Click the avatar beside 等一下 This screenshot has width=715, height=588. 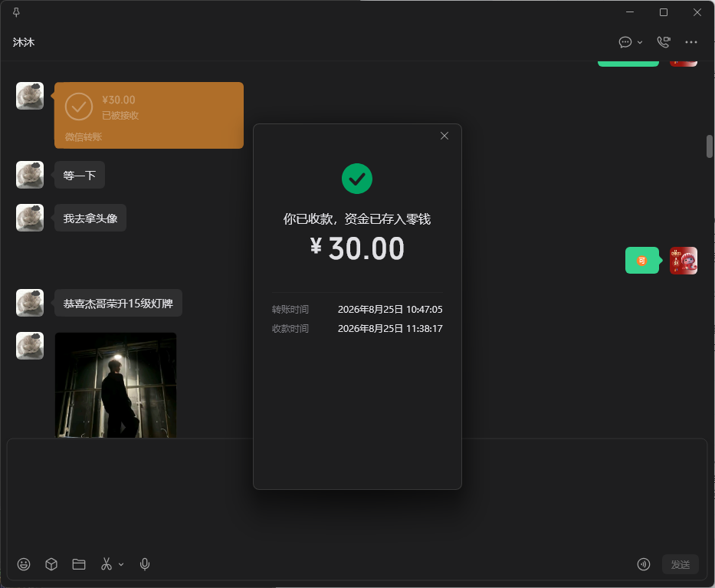(x=30, y=175)
